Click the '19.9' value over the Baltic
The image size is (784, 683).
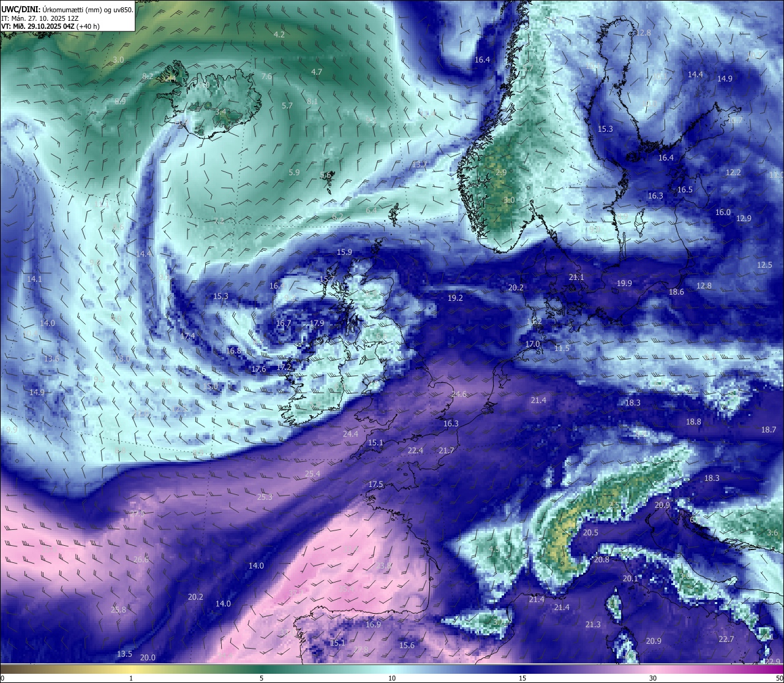coord(624,284)
